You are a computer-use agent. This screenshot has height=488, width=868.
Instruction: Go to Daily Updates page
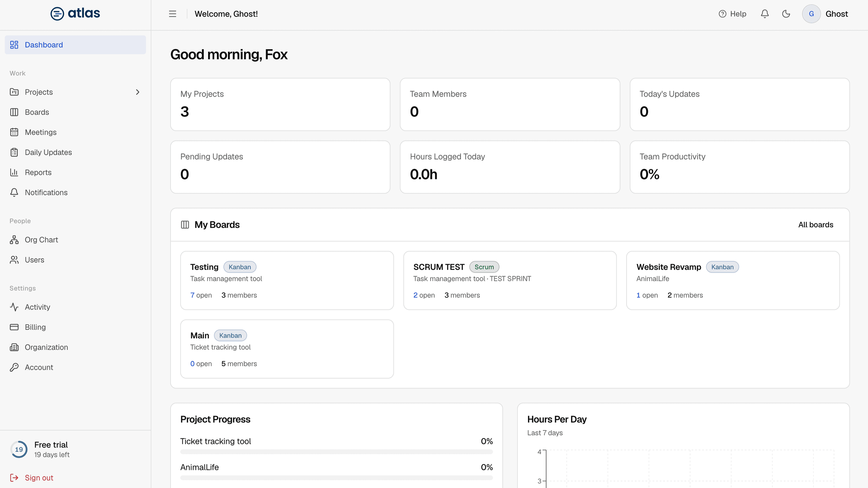point(75,152)
